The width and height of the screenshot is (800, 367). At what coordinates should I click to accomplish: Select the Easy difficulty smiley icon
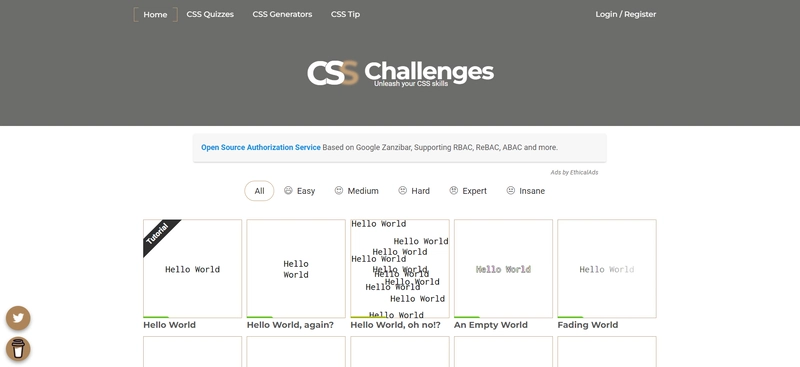coord(288,190)
